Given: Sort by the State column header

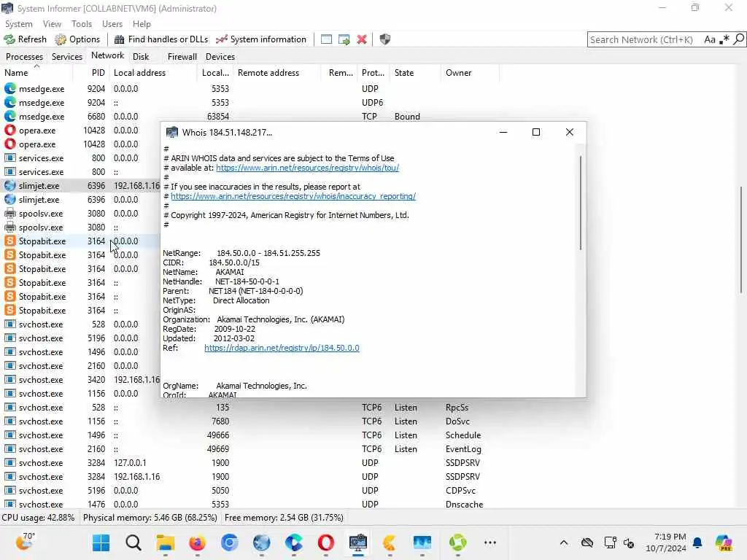Looking at the screenshot, I should click(x=415, y=73).
